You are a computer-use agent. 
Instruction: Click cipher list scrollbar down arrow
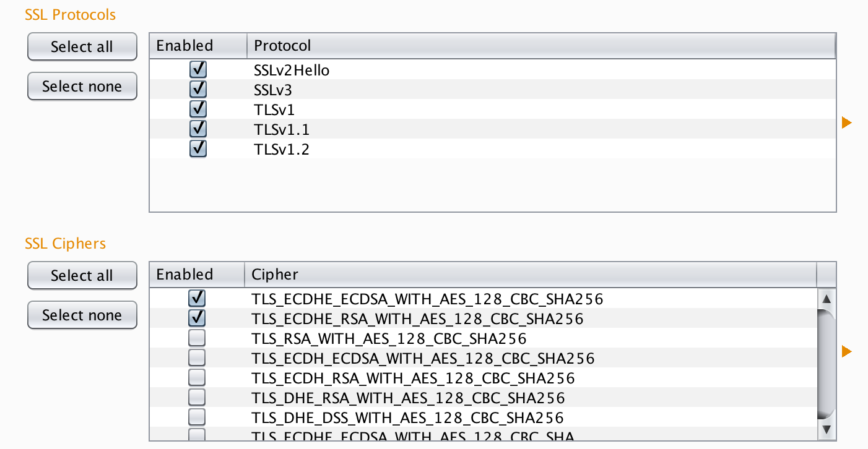826,429
